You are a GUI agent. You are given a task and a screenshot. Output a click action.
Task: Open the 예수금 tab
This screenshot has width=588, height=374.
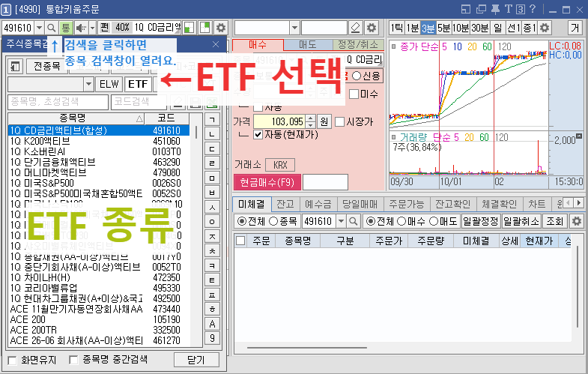[318, 204]
